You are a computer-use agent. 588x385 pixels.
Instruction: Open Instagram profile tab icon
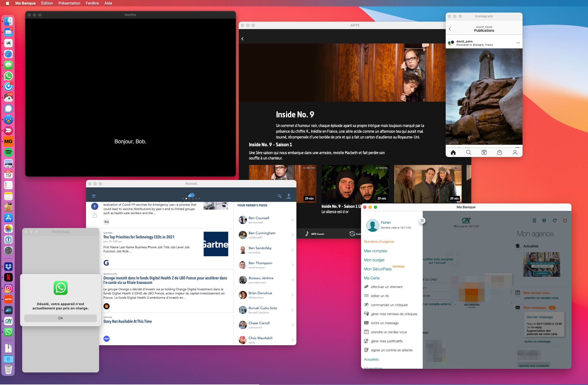coord(515,152)
